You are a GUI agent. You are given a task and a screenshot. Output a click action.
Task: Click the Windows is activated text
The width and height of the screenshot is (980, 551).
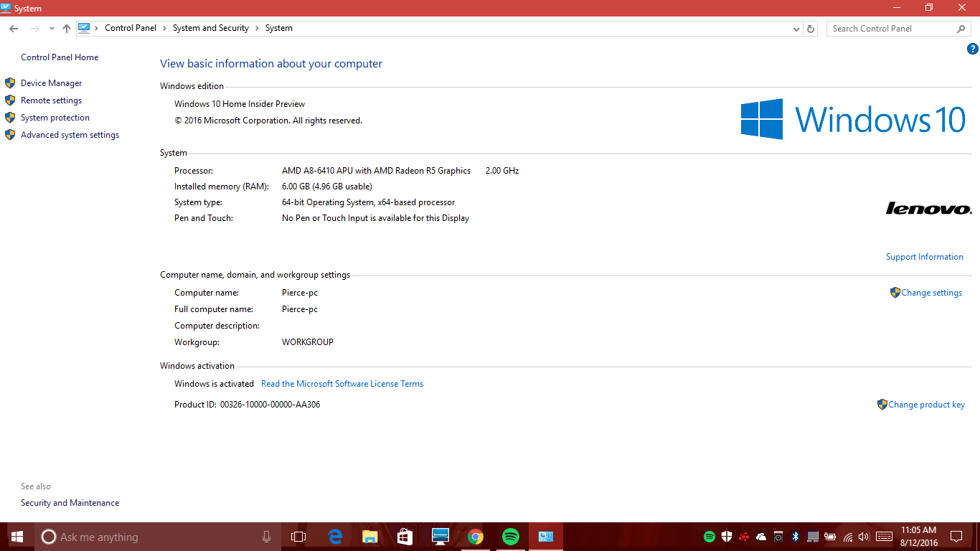214,384
